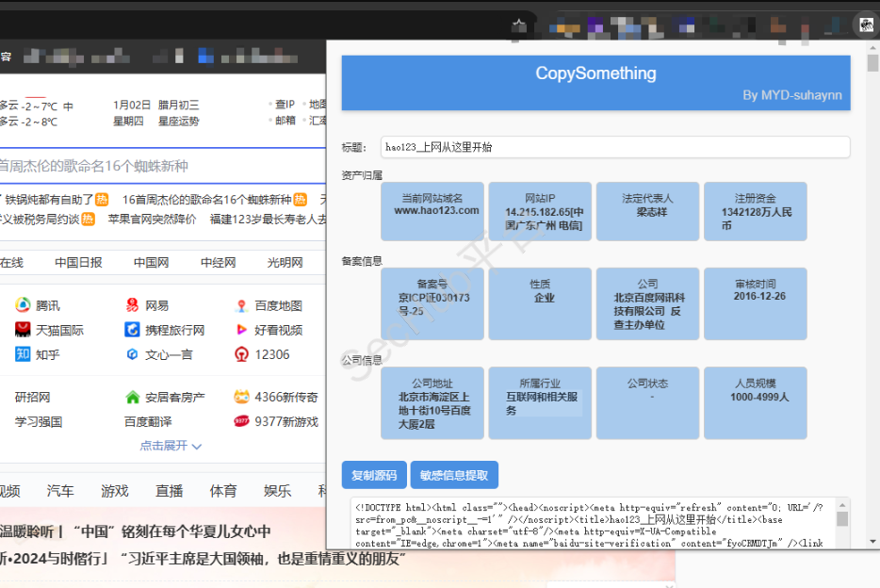Open the 体育 category tab
The width and height of the screenshot is (880, 588).
223,491
